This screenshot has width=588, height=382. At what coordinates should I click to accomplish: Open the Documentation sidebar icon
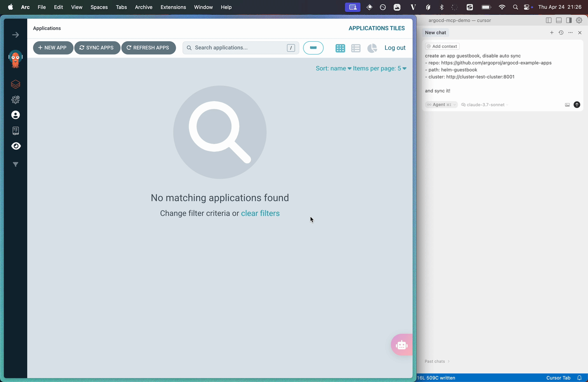[x=16, y=131]
